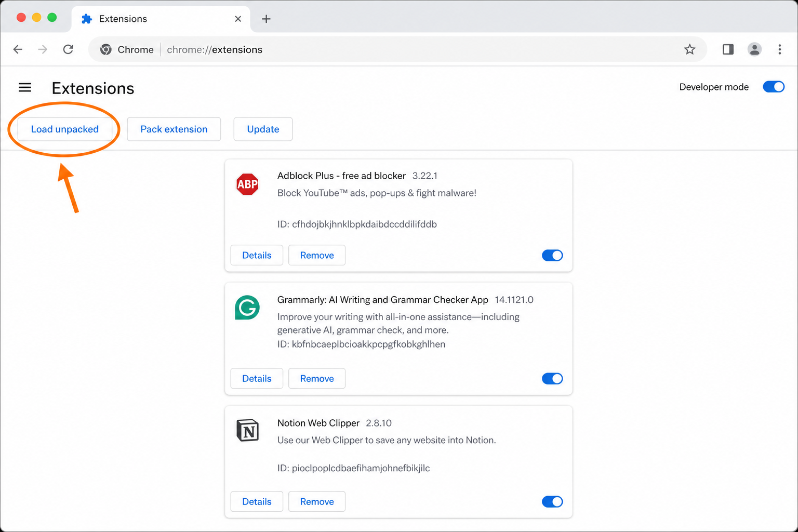Click the Load unpacked button
Image resolution: width=798 pixels, height=532 pixels.
pos(65,129)
